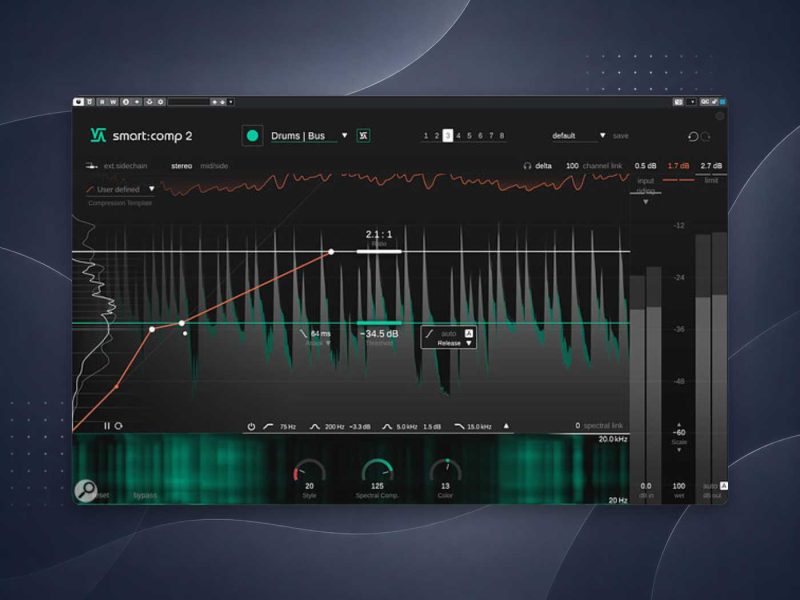This screenshot has width=800, height=600.
Task: Click the 100 wet value
Action: pos(679,486)
